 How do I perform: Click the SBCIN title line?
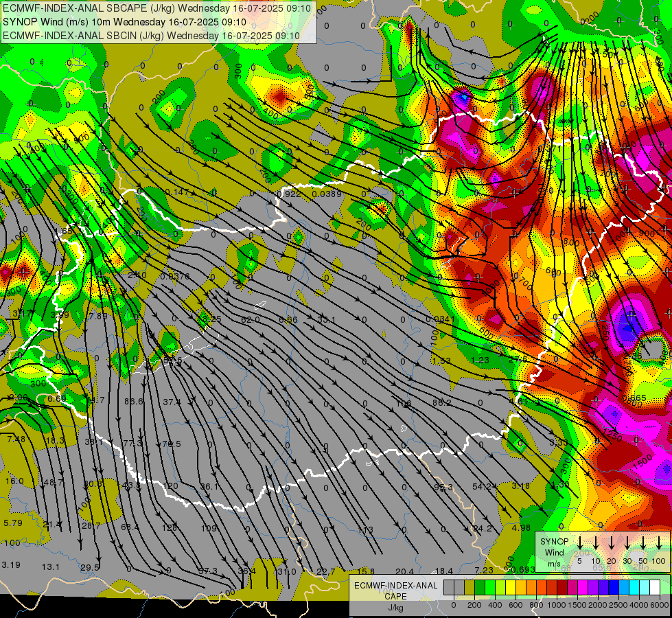[x=151, y=36]
